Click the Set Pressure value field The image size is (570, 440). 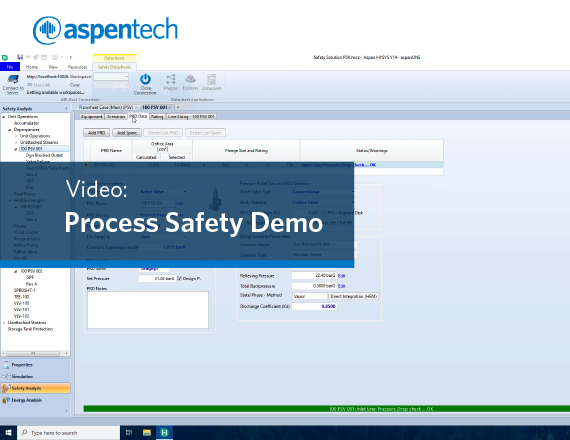point(157,279)
